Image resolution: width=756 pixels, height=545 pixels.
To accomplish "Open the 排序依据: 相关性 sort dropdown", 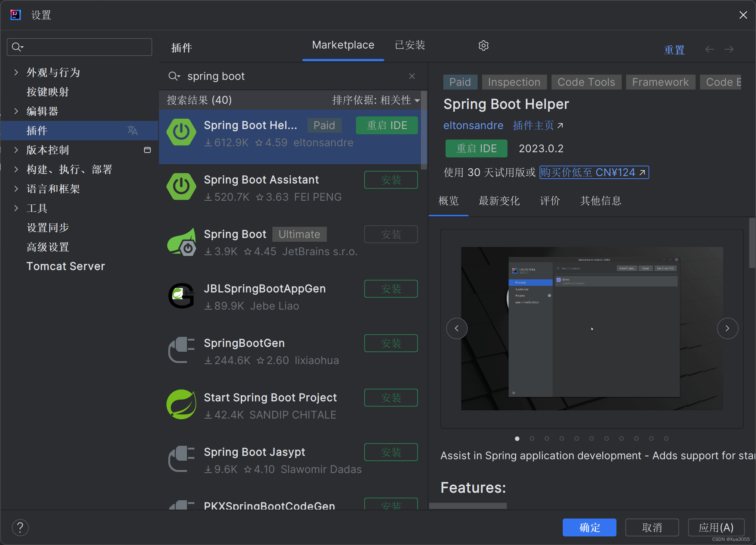I will tap(376, 100).
